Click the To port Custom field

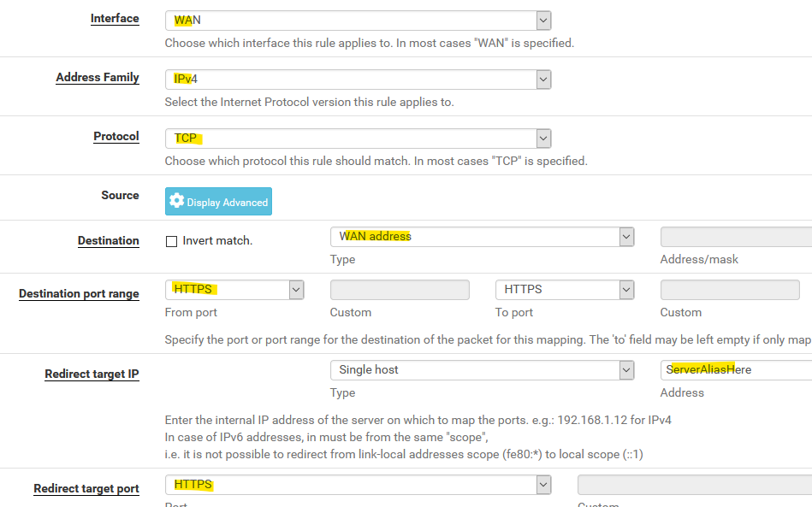[730, 290]
